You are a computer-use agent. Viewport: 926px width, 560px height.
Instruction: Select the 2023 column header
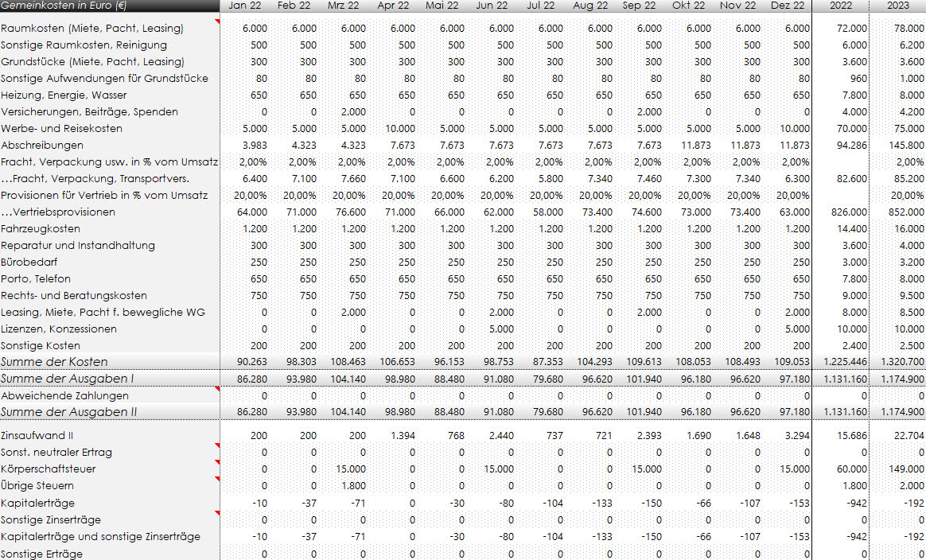click(897, 6)
